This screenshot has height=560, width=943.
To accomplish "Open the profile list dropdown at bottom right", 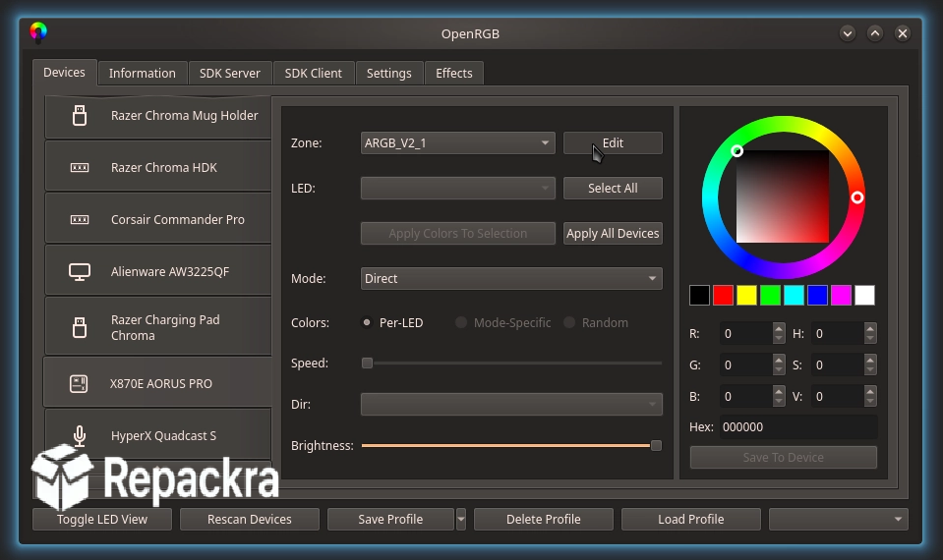I will [x=839, y=519].
